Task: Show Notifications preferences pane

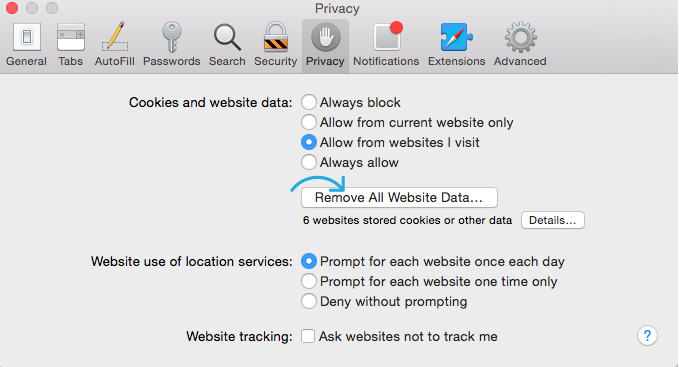Action: 386,45
